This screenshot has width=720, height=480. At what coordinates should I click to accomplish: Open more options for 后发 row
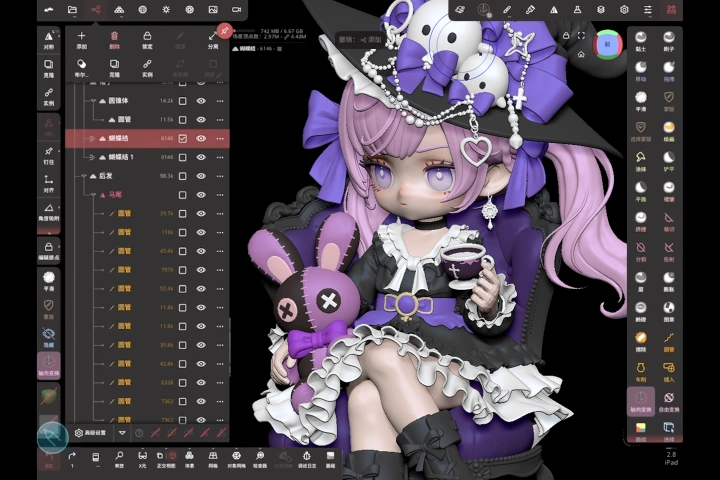pos(220,176)
